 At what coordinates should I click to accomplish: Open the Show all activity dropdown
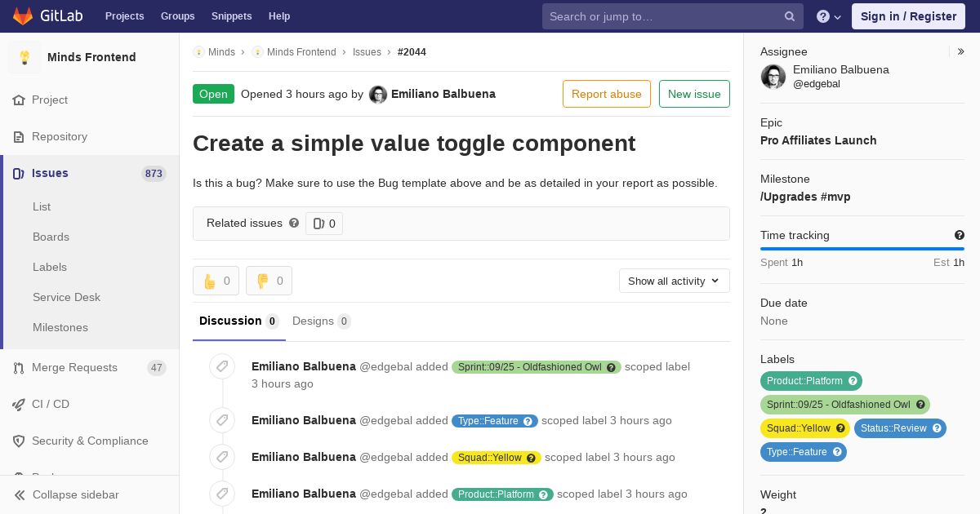tap(675, 281)
